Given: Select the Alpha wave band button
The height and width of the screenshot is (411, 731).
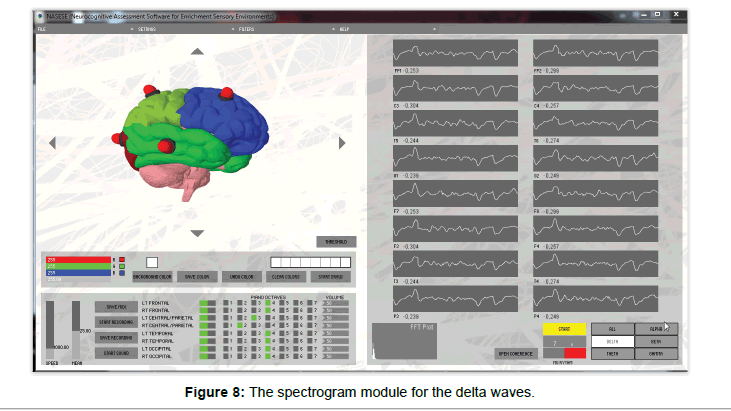Looking at the screenshot, I should coord(657,327).
